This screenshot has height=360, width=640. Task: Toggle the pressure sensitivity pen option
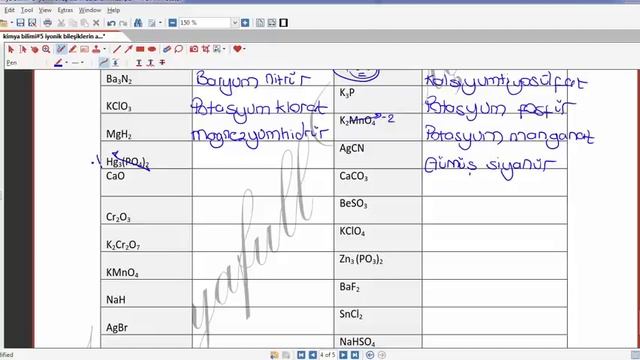116,62
